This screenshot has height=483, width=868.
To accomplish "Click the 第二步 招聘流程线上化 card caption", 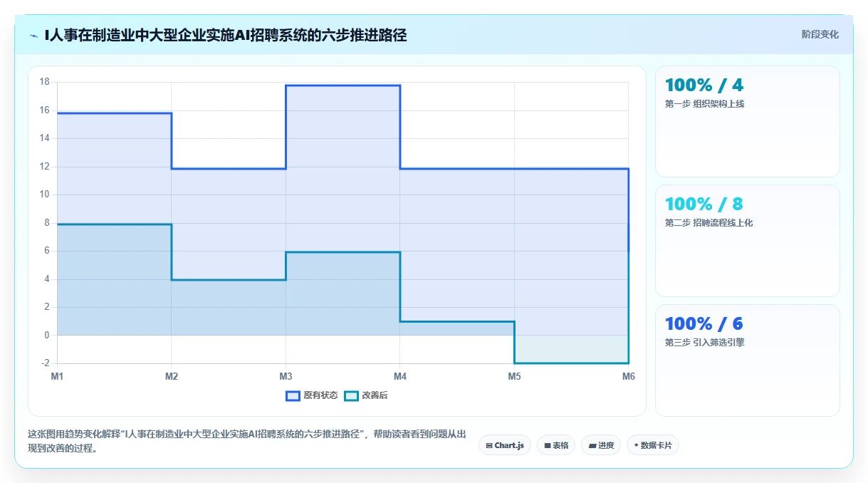I will point(708,223).
